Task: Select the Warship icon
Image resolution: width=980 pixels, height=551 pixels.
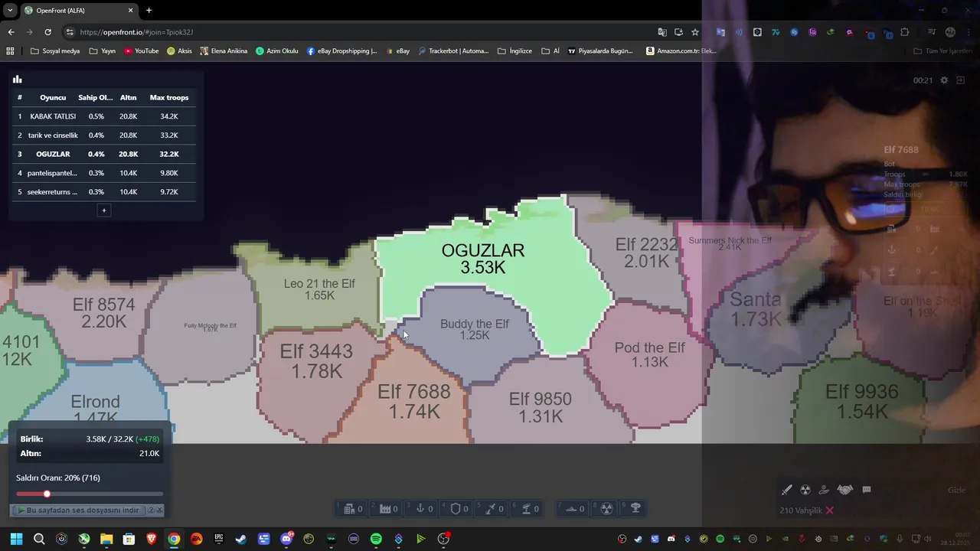Action: click(x=570, y=509)
